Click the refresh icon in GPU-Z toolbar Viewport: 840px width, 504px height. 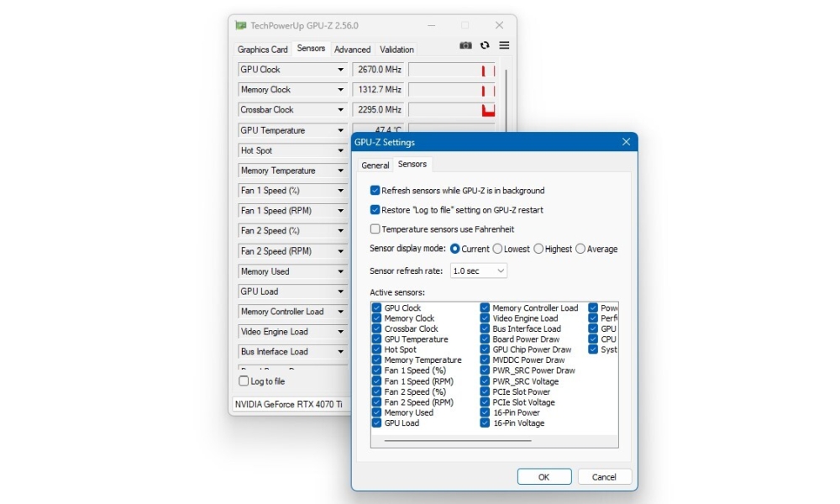tap(485, 45)
